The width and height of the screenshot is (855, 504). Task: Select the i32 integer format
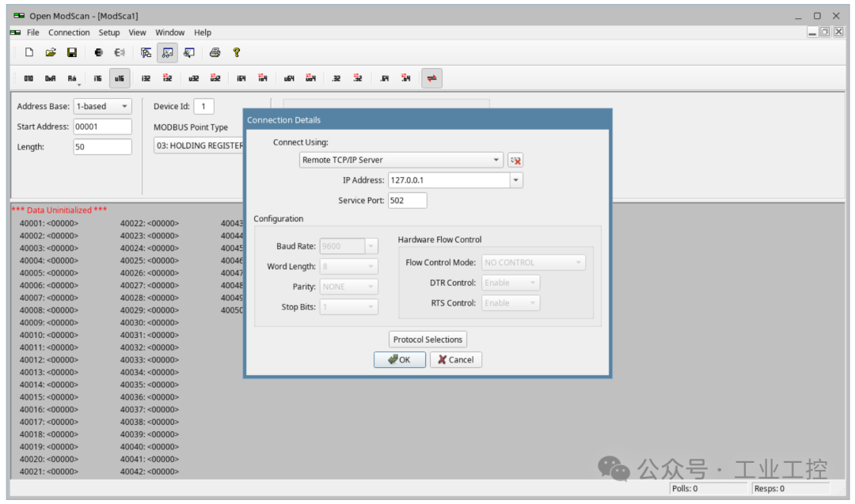(x=146, y=78)
